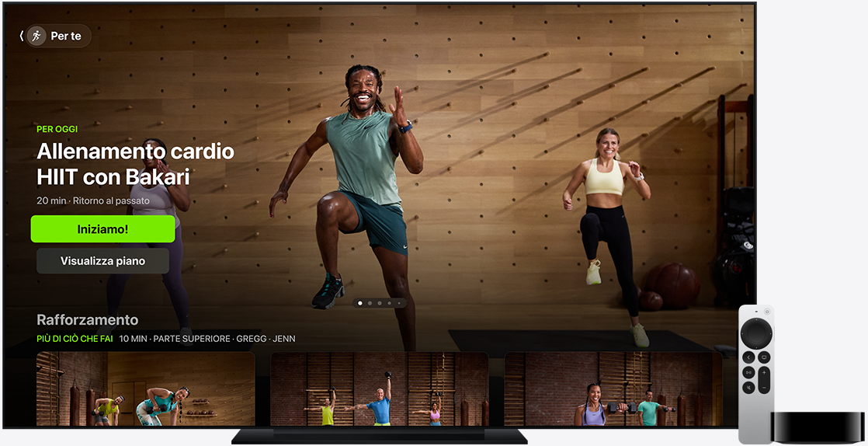Select the first carousel page dot
This screenshot has width=868, height=446.
tap(359, 303)
